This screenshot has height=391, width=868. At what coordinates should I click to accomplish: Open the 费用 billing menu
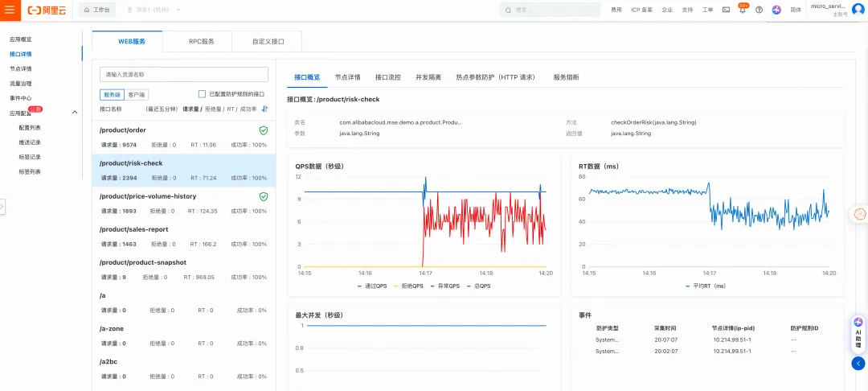coord(616,10)
